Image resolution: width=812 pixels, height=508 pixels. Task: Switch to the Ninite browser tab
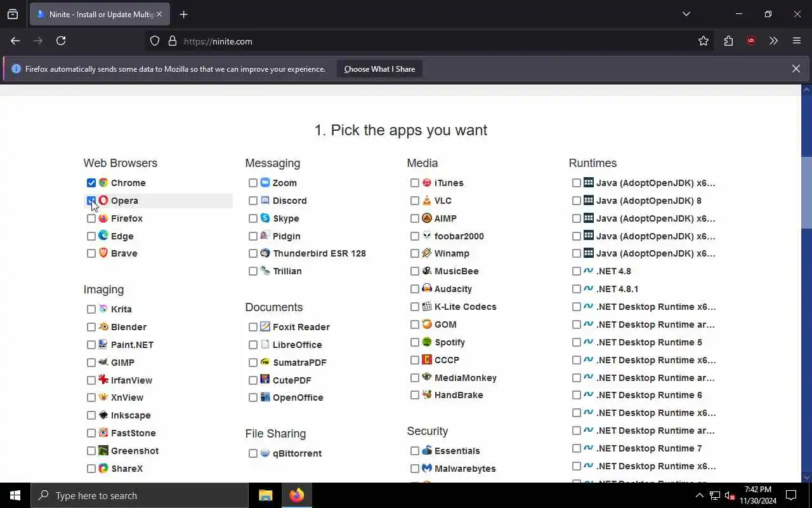(x=100, y=14)
